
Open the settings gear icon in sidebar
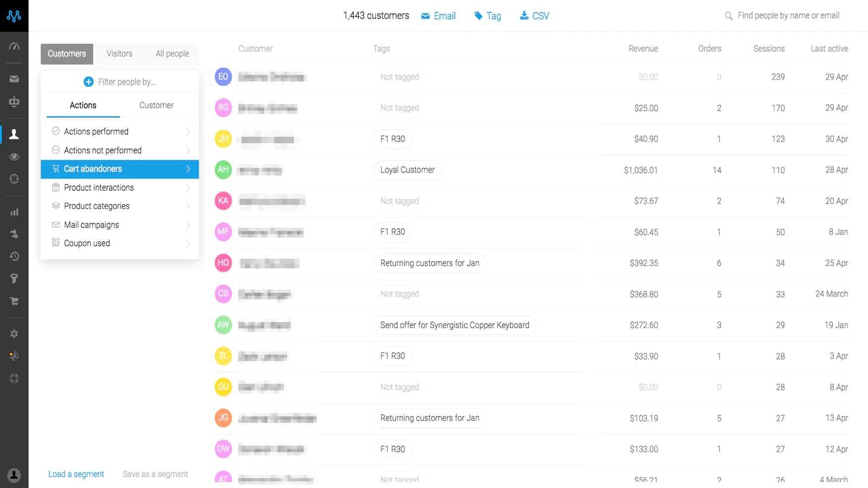point(14,334)
